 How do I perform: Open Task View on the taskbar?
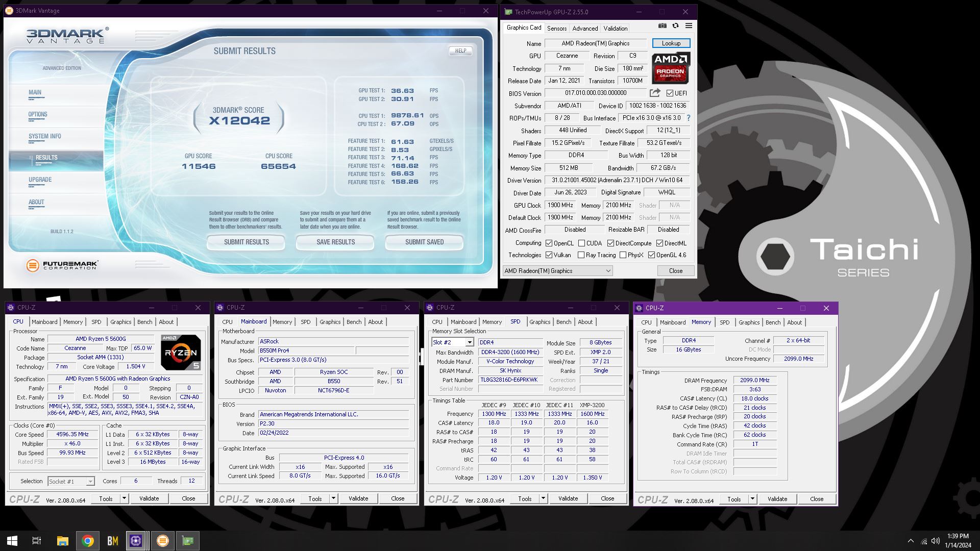coord(37,541)
